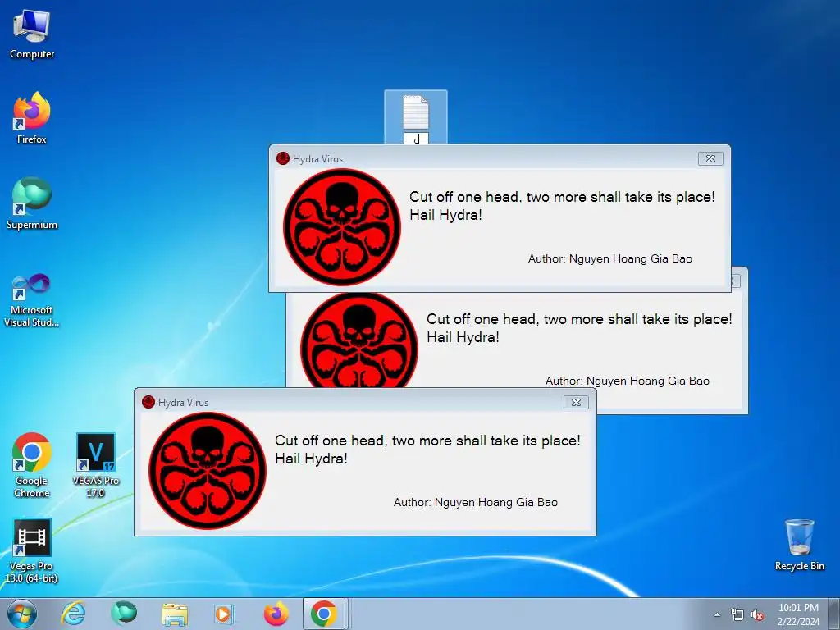Image resolution: width=840 pixels, height=630 pixels.
Task: Click "Cut off one head" line in middle window
Action: point(579,319)
